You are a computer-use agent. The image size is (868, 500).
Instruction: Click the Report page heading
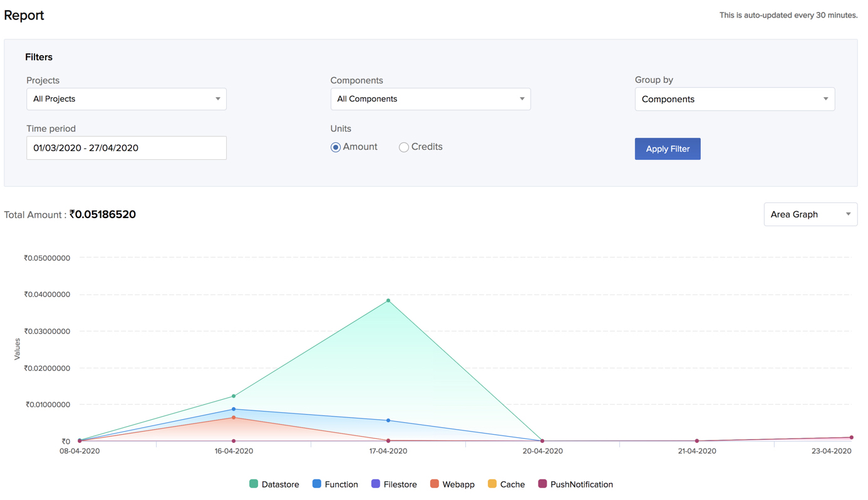click(x=24, y=15)
